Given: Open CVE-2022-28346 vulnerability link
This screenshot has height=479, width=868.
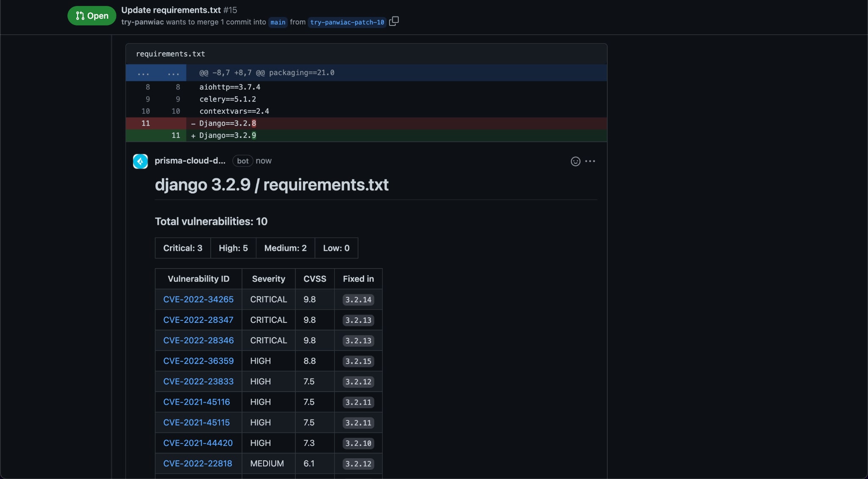Looking at the screenshot, I should coord(198,340).
